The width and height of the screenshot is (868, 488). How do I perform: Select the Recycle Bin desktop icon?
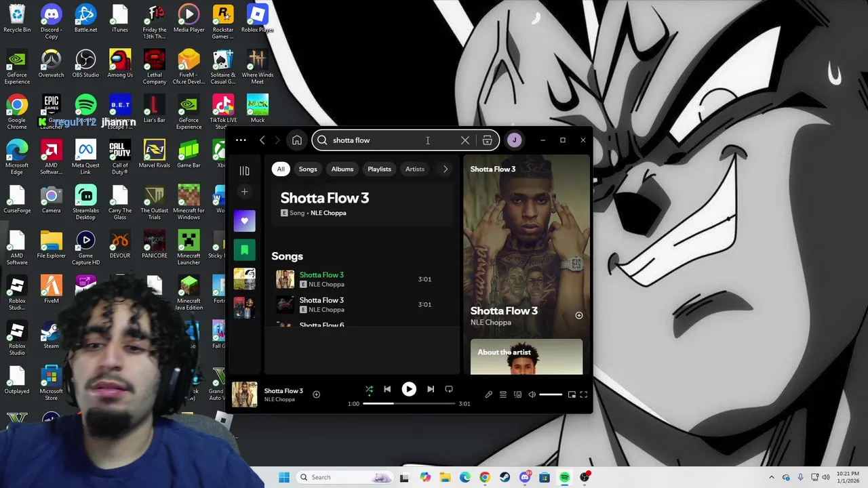pyautogui.click(x=17, y=18)
